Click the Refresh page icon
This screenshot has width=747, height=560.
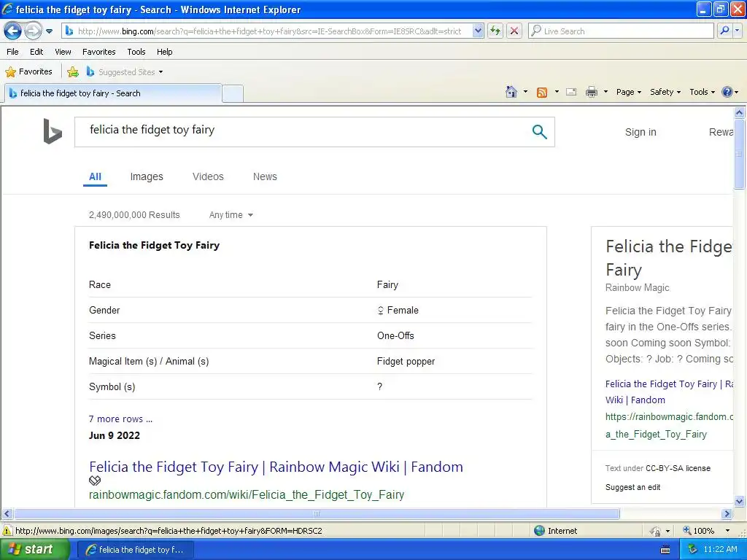pos(495,31)
